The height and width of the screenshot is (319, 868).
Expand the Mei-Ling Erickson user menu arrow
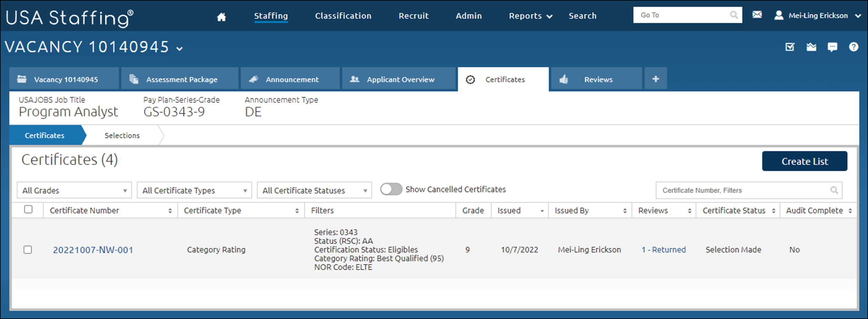coord(858,16)
